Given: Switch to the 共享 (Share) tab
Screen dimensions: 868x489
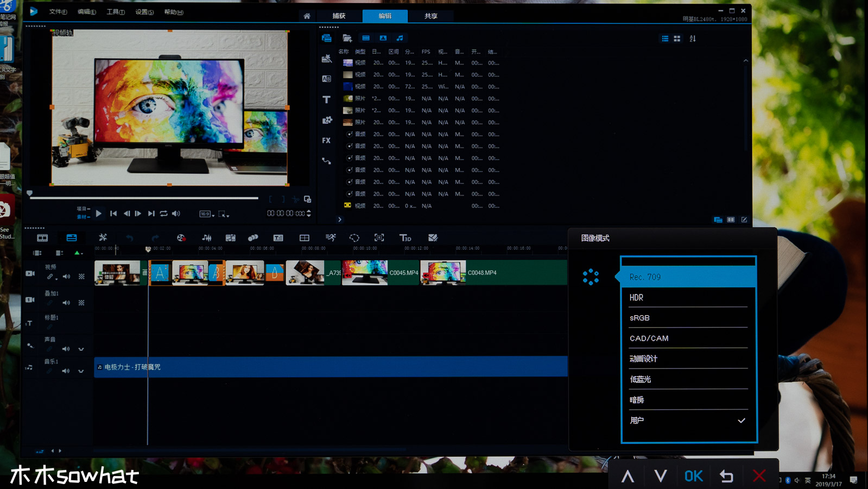Looking at the screenshot, I should [x=430, y=16].
